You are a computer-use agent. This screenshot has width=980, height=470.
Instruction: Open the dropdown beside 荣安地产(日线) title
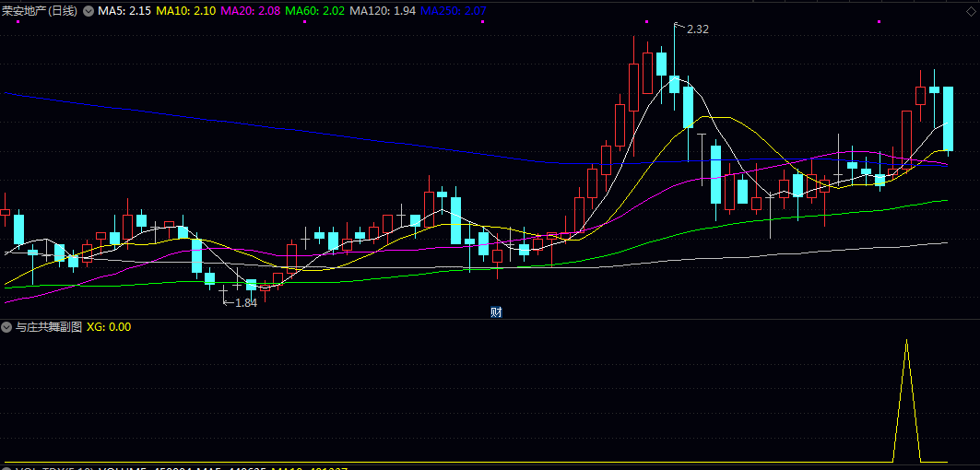point(89,11)
